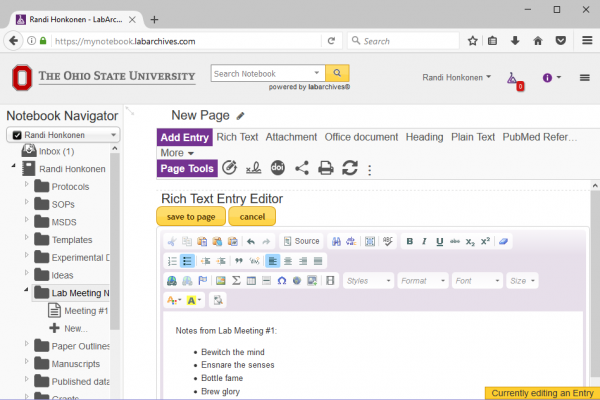Click the Undo arrow in editor toolbar

251,242
